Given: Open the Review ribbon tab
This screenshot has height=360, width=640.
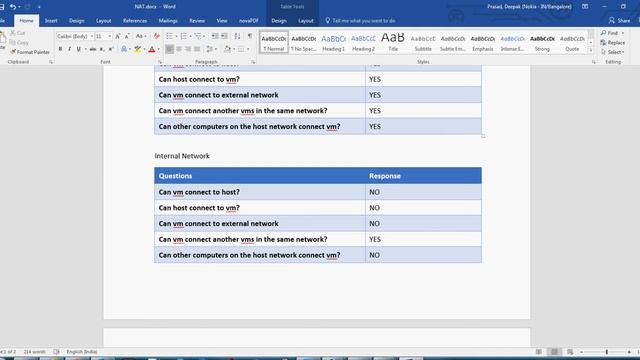Looking at the screenshot, I should click(x=197, y=20).
